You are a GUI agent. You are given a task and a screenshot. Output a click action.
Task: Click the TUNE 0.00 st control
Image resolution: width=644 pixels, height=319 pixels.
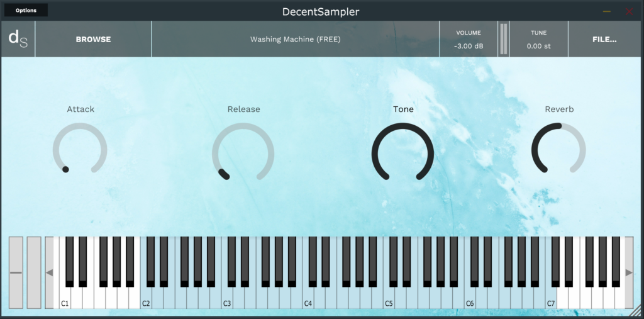[538, 39]
